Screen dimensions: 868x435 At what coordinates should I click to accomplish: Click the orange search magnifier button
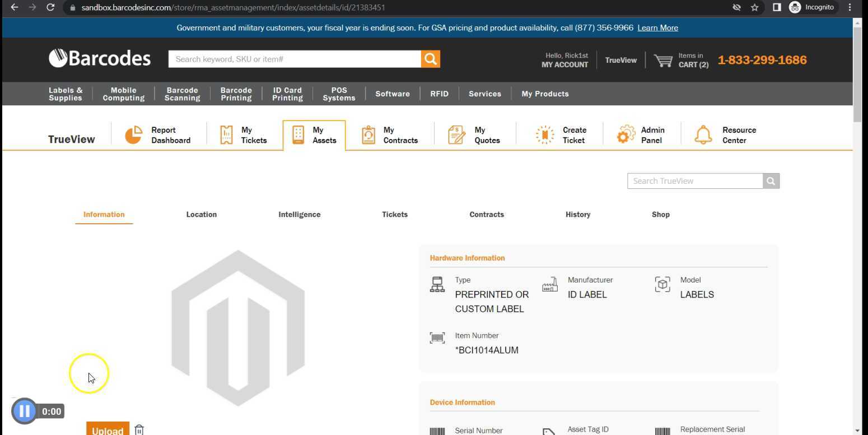(430, 59)
